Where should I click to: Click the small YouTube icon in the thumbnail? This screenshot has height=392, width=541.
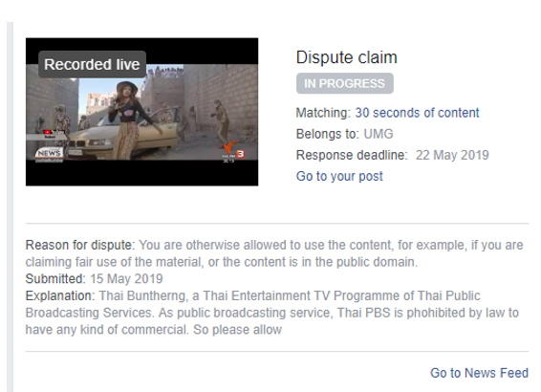47,132
